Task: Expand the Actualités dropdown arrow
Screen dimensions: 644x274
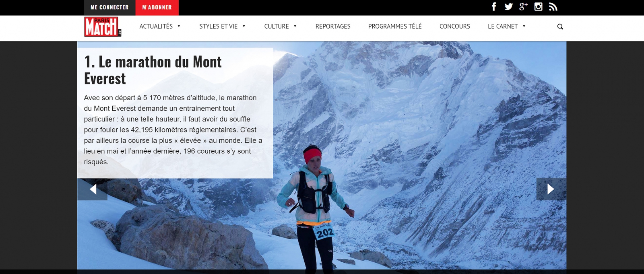Action: (x=179, y=26)
